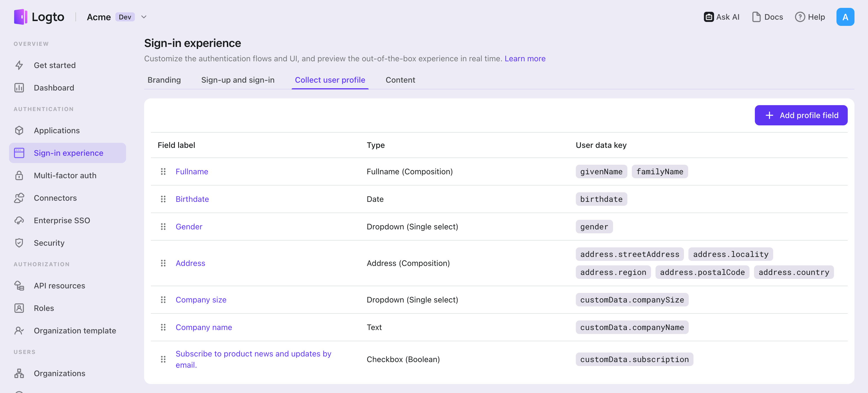Click the drag handle for Company name row

[163, 327]
